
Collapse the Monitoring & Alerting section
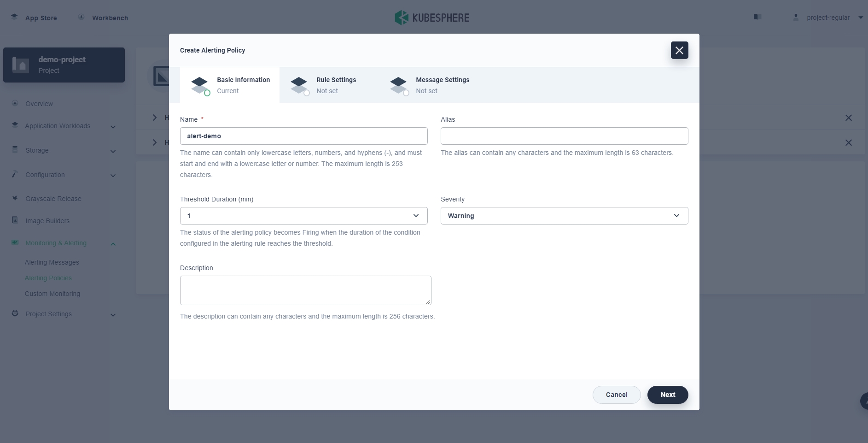point(113,244)
